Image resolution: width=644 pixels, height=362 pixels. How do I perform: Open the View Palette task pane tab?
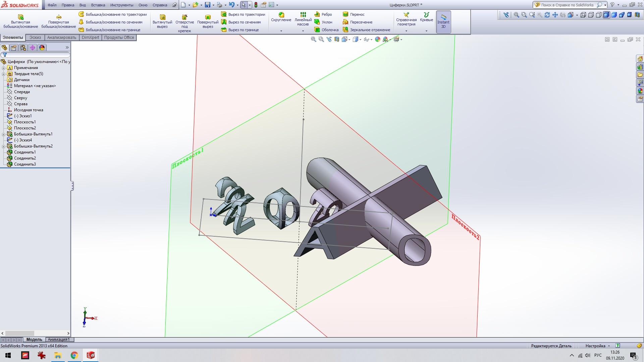click(640, 83)
